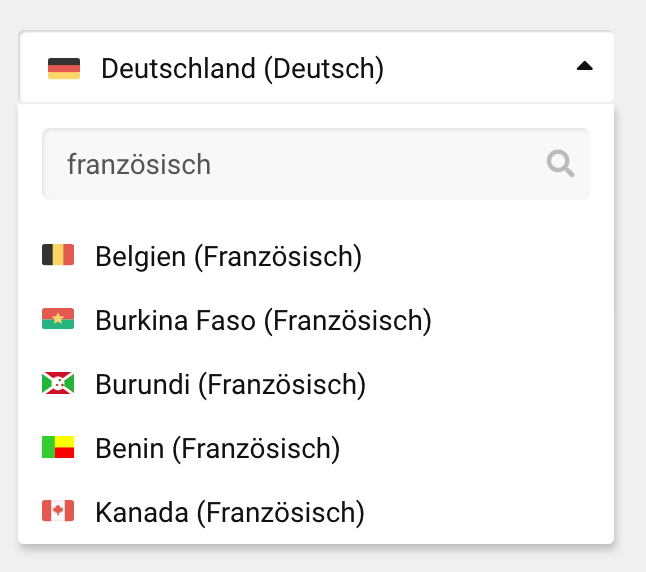646x572 pixels.
Task: Select Belgien (Französisch) option text
Action: pyautogui.click(x=228, y=257)
